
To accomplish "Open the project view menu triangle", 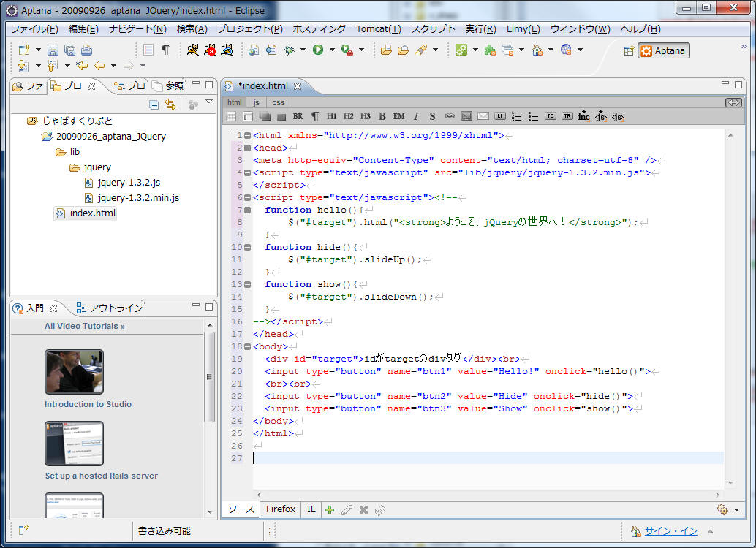I will (x=209, y=102).
